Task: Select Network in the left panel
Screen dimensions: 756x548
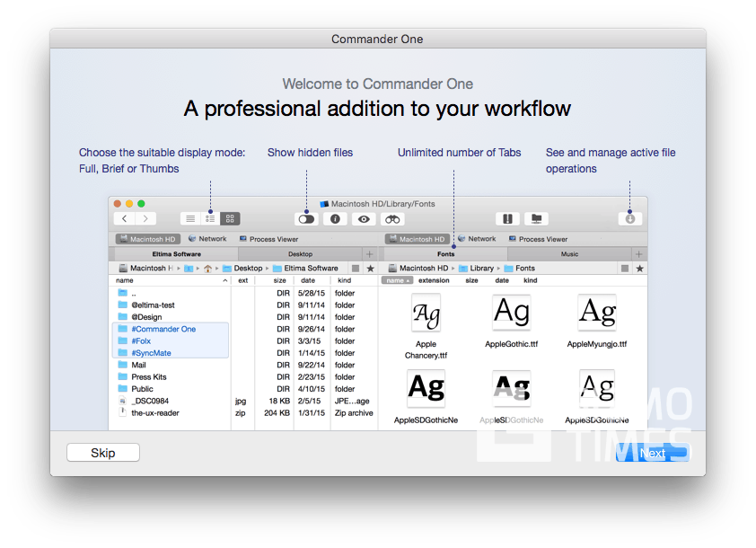Action: click(x=207, y=239)
